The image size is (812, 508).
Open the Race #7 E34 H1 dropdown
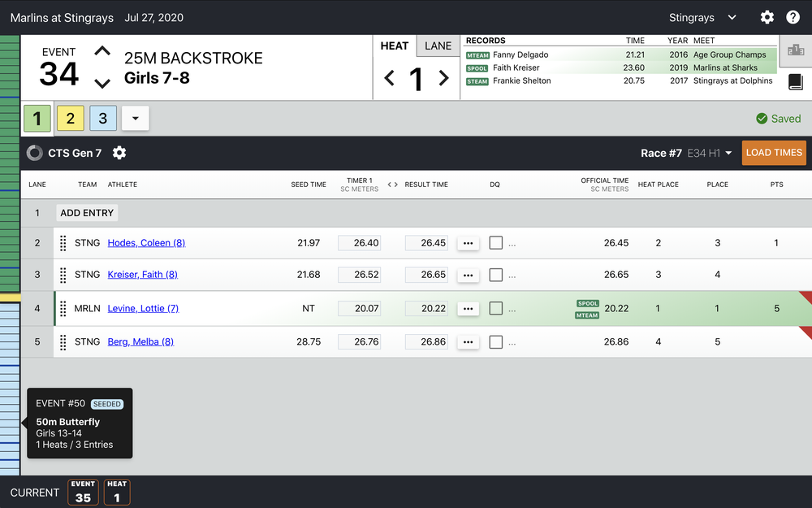(686, 153)
